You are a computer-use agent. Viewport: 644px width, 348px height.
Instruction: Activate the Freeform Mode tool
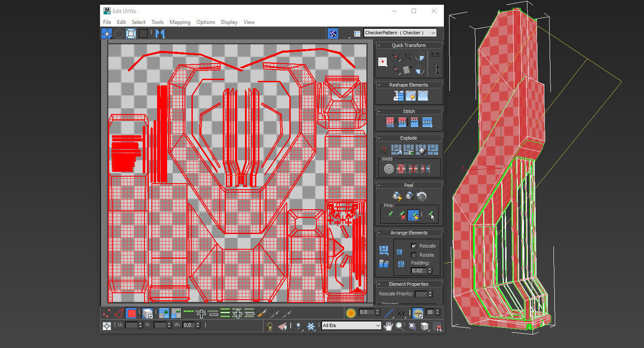[143, 33]
